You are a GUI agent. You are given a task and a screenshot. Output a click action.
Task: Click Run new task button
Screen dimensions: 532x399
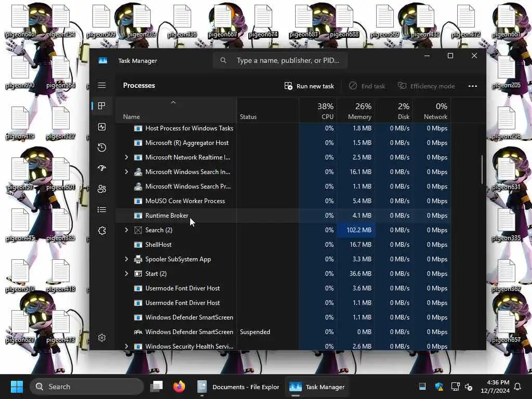[x=309, y=86]
